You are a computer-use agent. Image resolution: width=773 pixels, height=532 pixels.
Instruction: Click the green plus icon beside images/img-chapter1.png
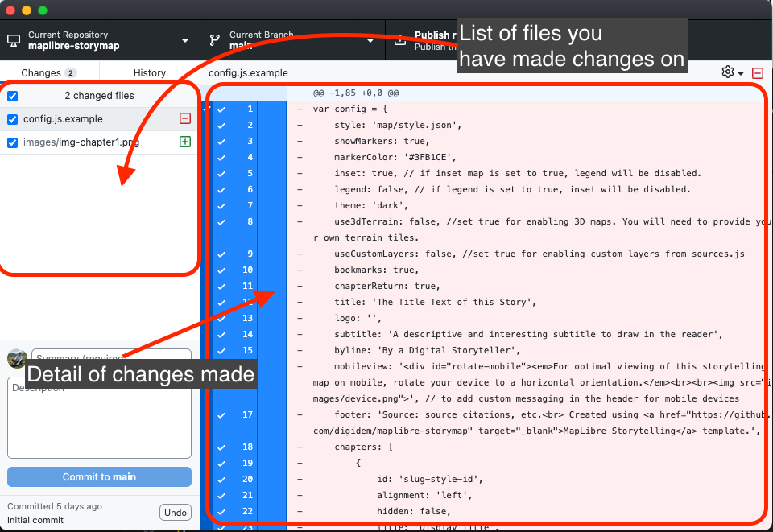(184, 142)
